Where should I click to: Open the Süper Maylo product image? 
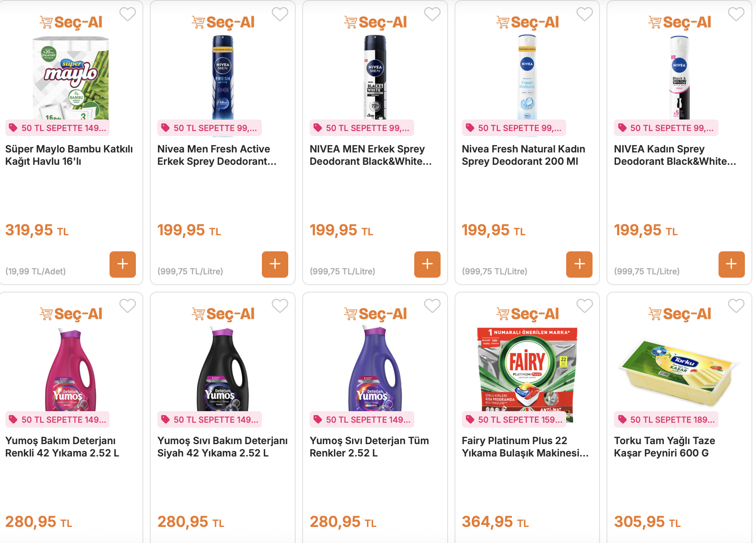point(71,78)
